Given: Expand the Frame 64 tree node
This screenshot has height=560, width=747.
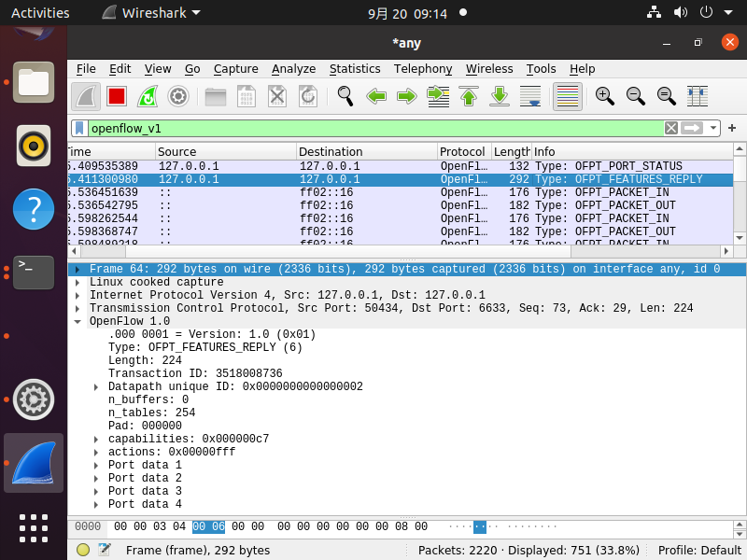Looking at the screenshot, I should (x=78, y=269).
